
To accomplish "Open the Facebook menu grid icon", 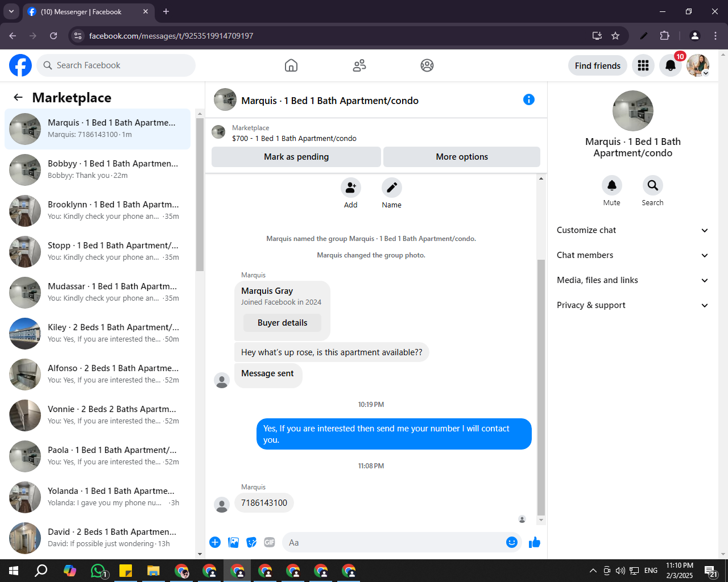I will tap(643, 65).
